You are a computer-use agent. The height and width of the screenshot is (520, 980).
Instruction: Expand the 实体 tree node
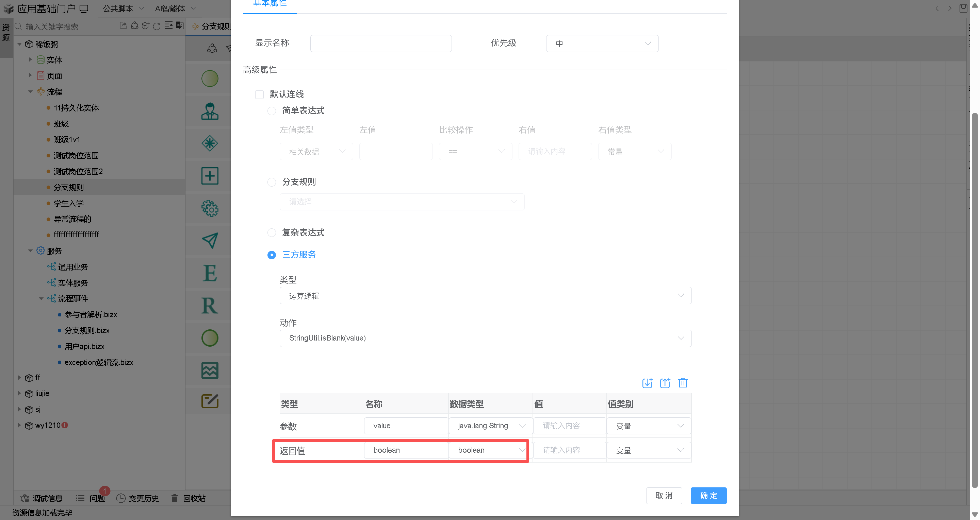[x=30, y=60]
